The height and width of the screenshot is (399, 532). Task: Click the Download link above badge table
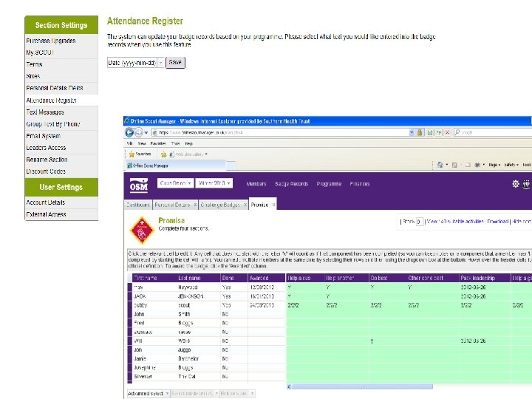coord(498,222)
